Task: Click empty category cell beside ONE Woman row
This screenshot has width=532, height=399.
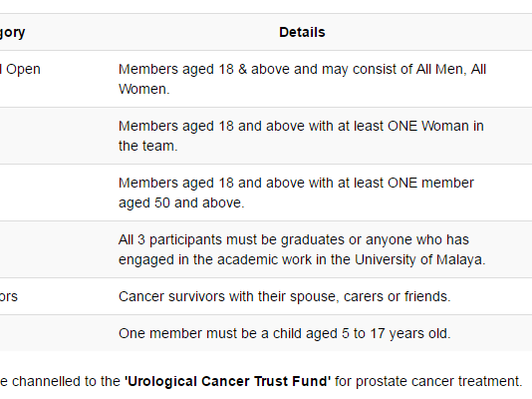Action: point(56,136)
